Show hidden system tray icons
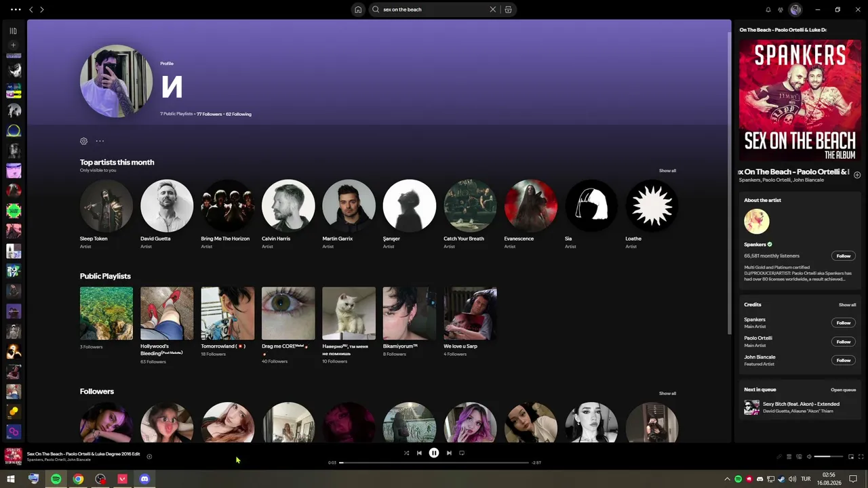868x488 pixels. [728, 479]
